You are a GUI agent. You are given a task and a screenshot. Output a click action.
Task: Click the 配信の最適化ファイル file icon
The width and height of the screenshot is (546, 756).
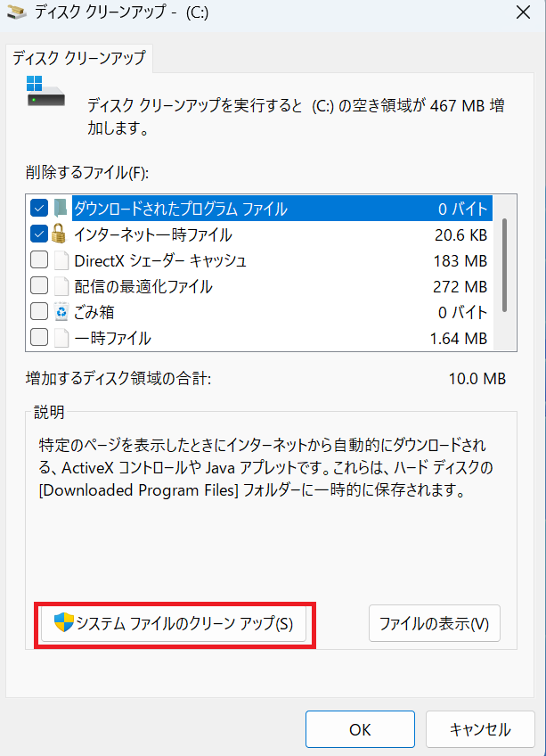click(61, 287)
